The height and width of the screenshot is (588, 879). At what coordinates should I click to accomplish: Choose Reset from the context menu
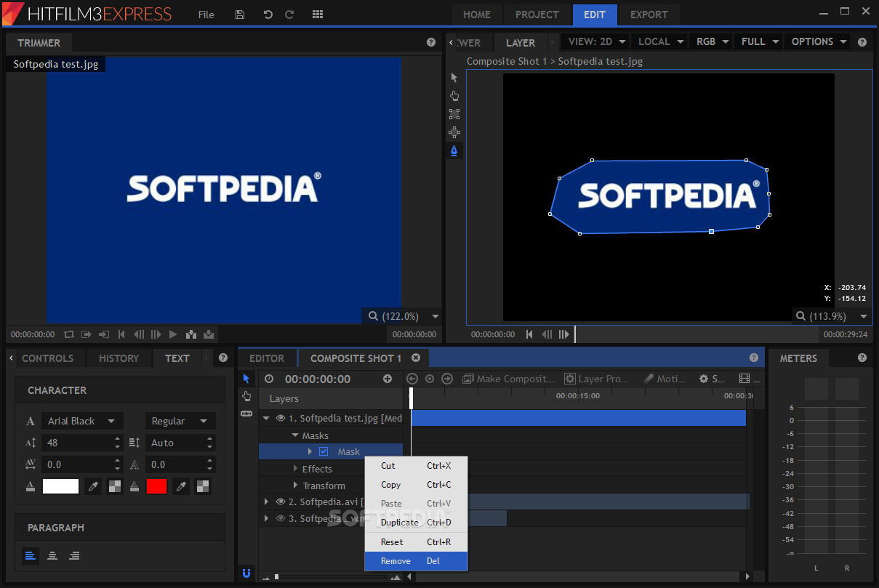tap(416, 541)
